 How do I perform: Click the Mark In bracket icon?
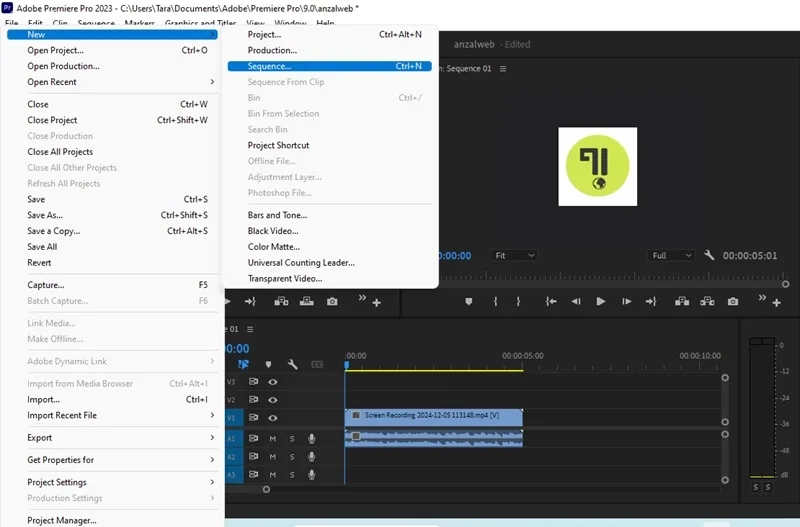495,302
